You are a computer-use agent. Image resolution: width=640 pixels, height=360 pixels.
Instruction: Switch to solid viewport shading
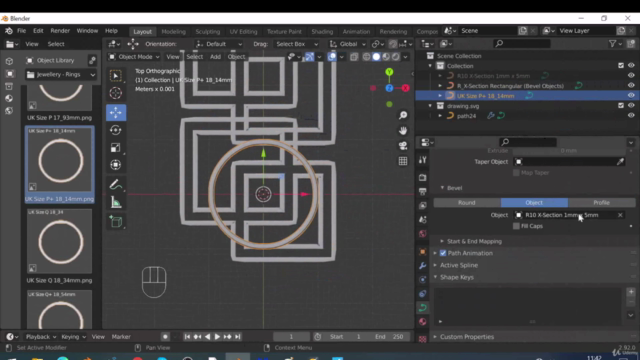[376, 57]
